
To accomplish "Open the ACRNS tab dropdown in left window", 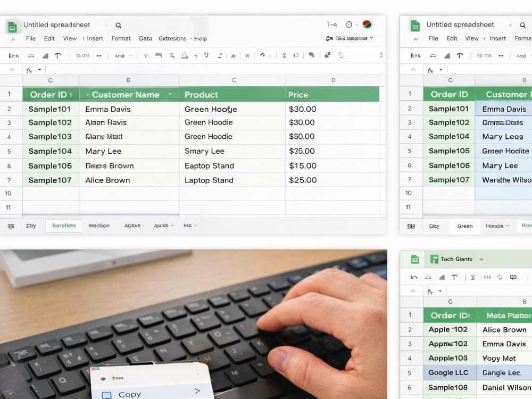I will click(143, 225).
